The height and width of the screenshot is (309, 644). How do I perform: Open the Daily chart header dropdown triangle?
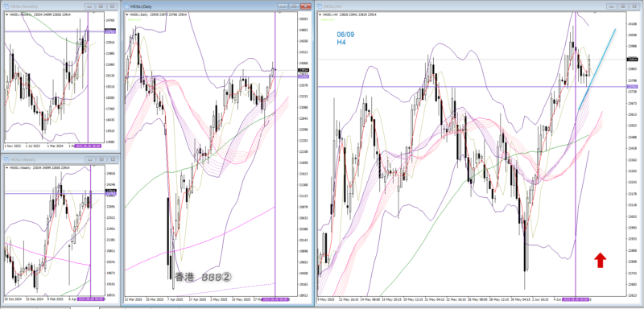127,14
